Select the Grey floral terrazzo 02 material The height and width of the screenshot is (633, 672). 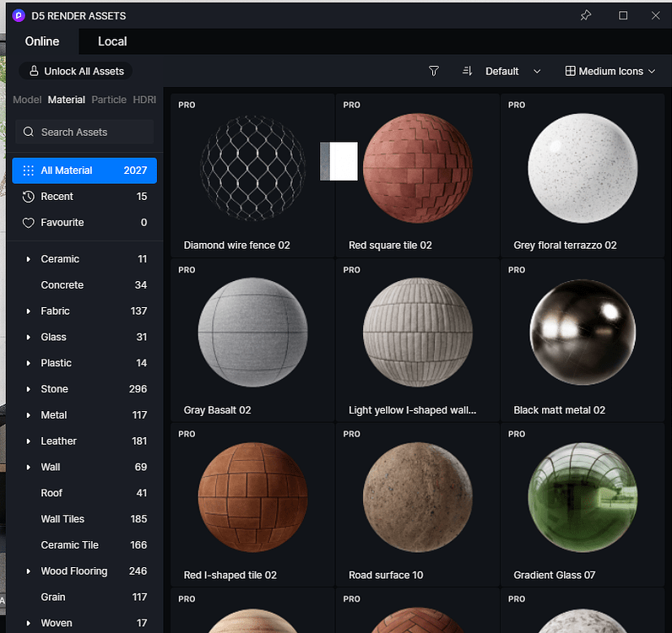pos(583,176)
